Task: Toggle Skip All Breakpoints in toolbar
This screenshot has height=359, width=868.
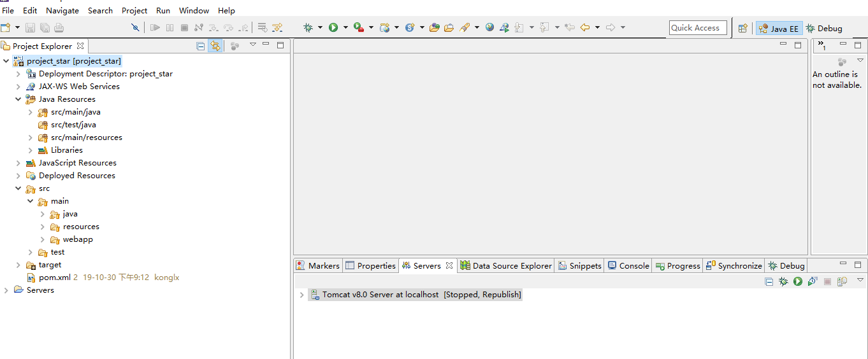Action: tap(134, 27)
